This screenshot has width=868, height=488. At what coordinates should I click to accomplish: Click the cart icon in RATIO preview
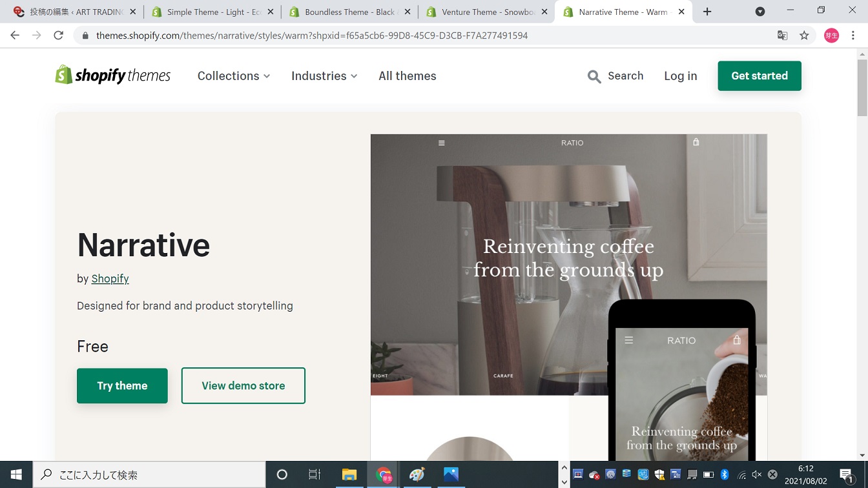point(696,142)
